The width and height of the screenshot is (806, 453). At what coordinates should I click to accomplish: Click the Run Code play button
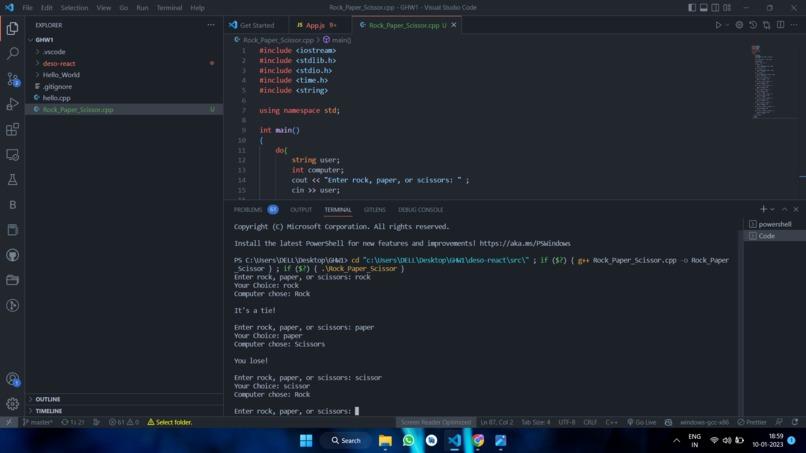718,25
